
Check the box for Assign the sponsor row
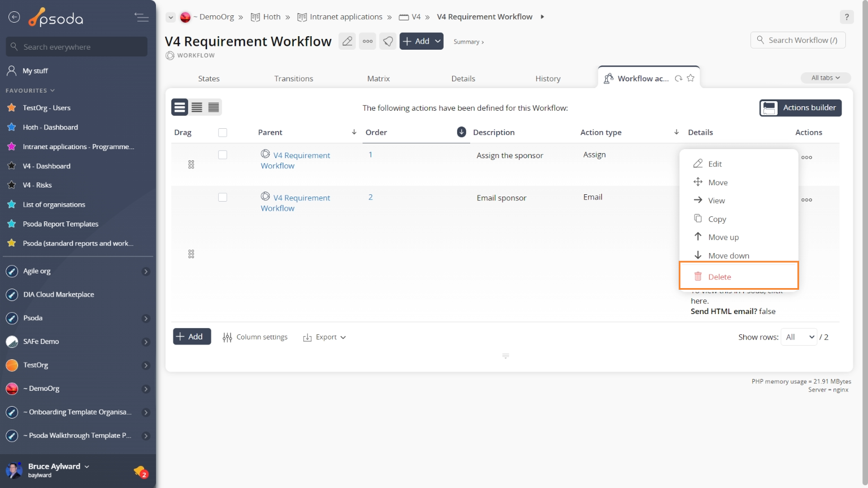[223, 155]
